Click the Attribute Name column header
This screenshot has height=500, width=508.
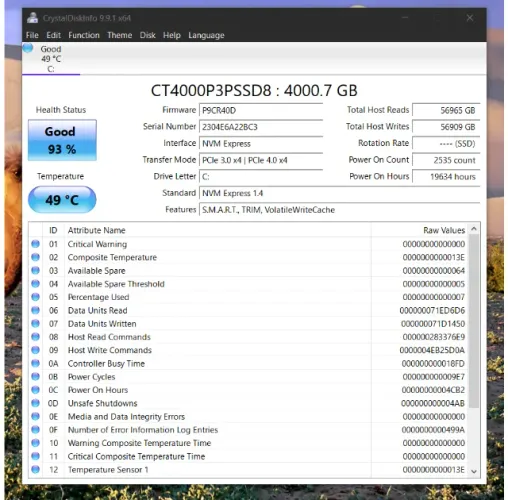pos(218,230)
